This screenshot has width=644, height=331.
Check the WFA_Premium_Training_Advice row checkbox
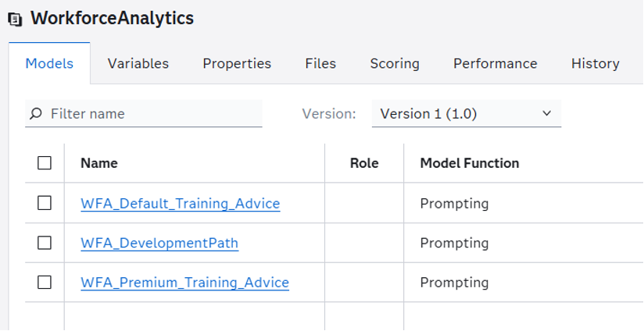point(45,282)
